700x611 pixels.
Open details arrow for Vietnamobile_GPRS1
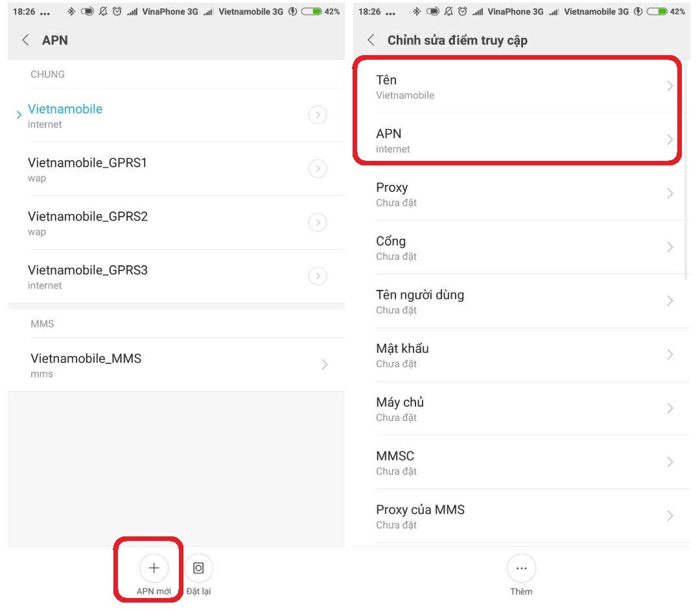(318, 169)
